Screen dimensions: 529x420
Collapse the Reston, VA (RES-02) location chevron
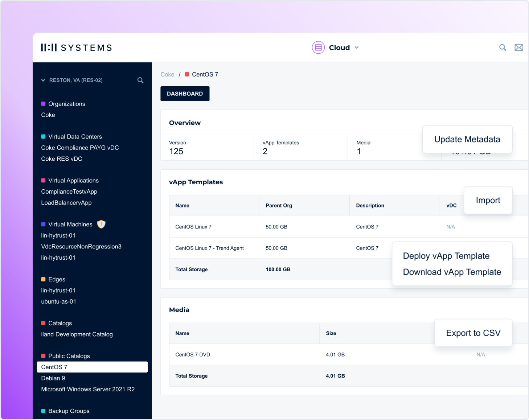point(43,80)
